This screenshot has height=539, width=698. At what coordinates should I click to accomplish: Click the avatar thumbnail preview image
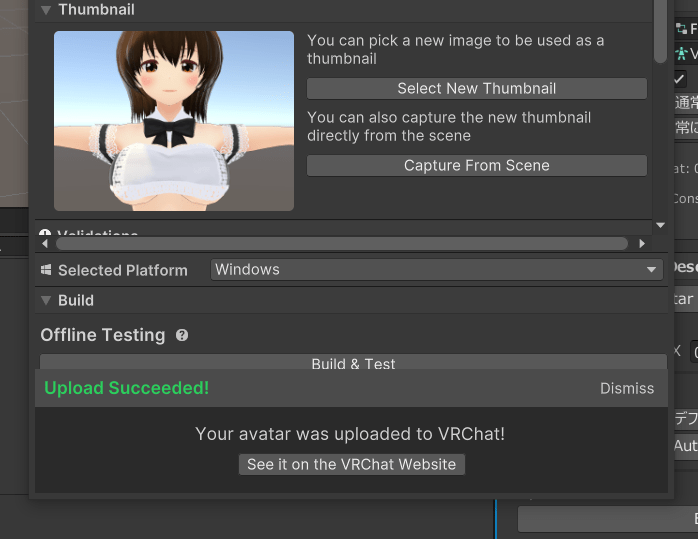coord(174,121)
